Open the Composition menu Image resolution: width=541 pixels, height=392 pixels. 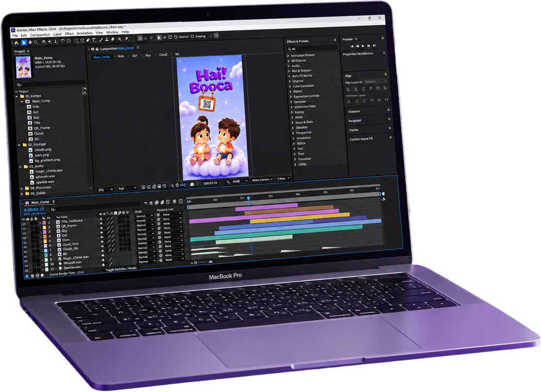coord(40,35)
